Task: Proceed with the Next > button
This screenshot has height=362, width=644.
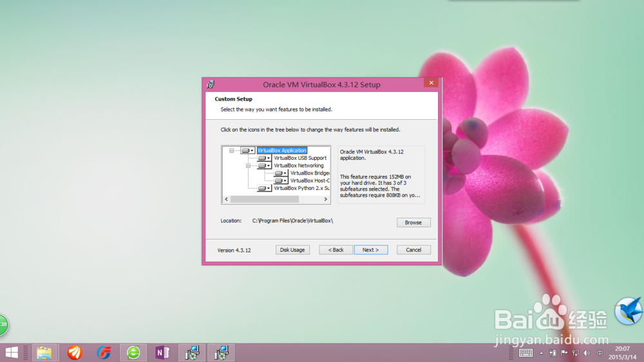Action: coord(371,250)
